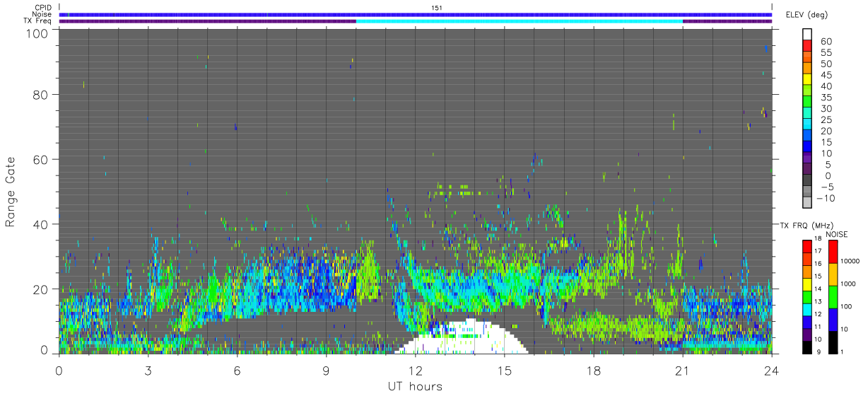Viewport: 868px width, 401px height.
Task: Click the white top swatch of ELEV colorbar
Action: [x=807, y=35]
